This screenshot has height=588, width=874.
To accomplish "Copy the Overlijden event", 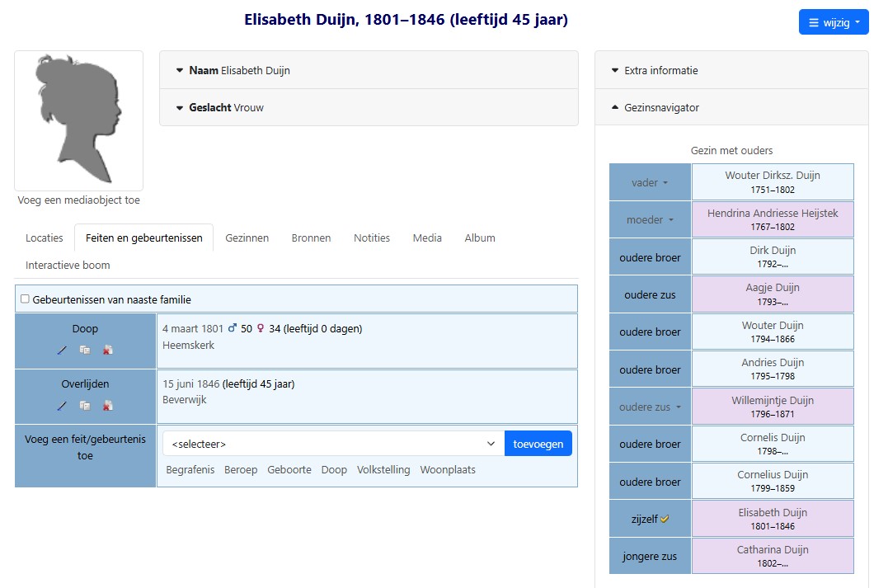I will coord(85,406).
